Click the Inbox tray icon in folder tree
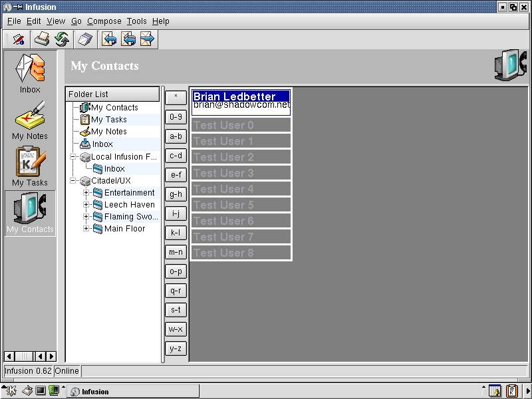The image size is (532, 399). (85, 144)
